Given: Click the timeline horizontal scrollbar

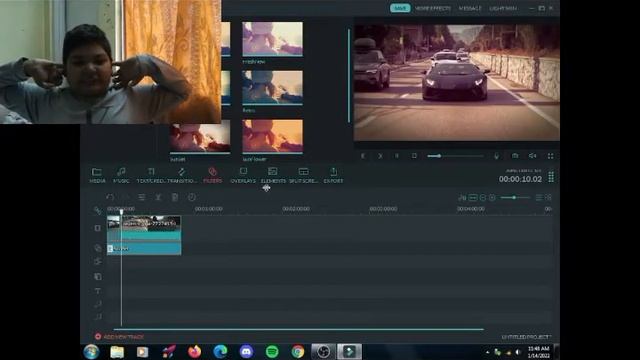Looking at the screenshot, I should 299,329.
